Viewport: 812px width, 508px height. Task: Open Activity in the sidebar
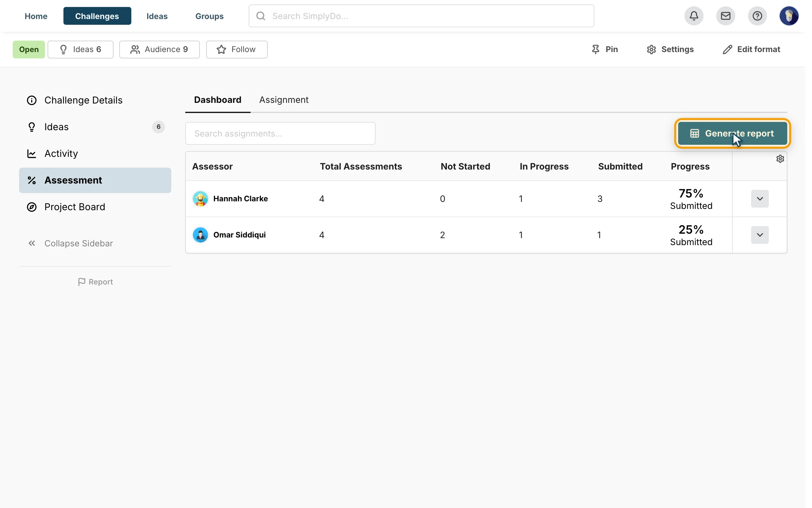[x=95, y=154]
